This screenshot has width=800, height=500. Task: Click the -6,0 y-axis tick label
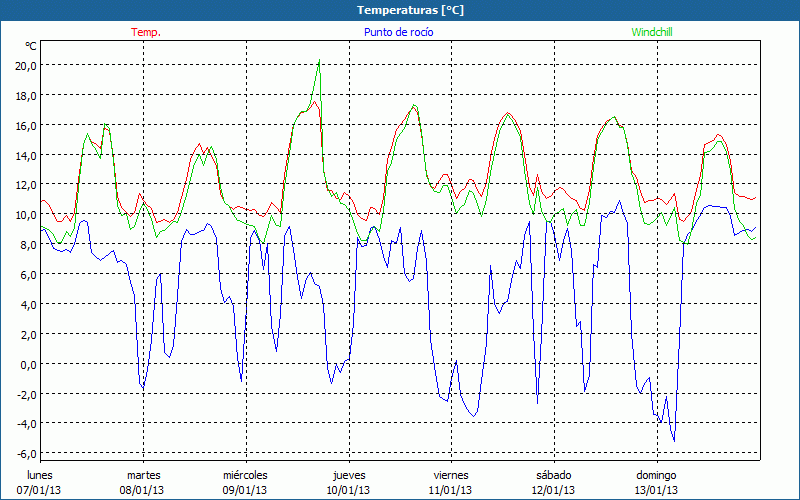click(x=26, y=454)
